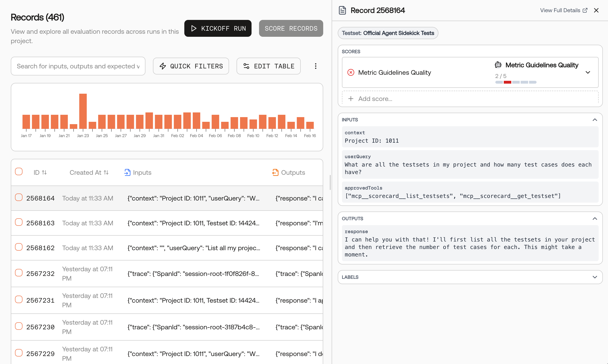
Task: Click the panel resize handle between table and record
Action: click(x=330, y=182)
